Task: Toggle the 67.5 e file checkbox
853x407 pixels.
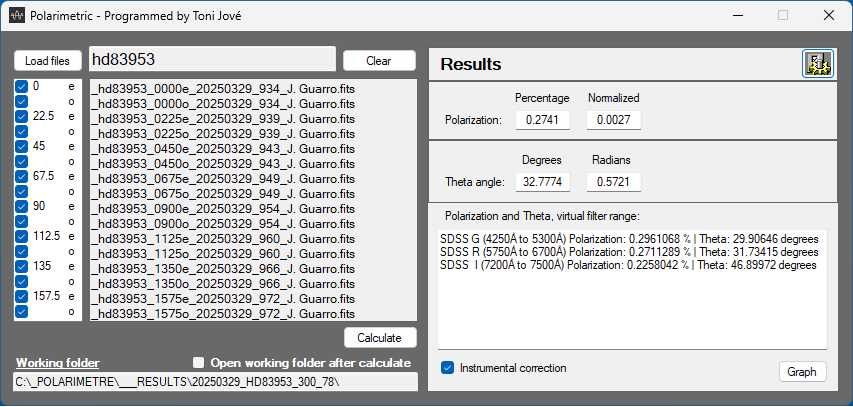Action: click(21, 176)
